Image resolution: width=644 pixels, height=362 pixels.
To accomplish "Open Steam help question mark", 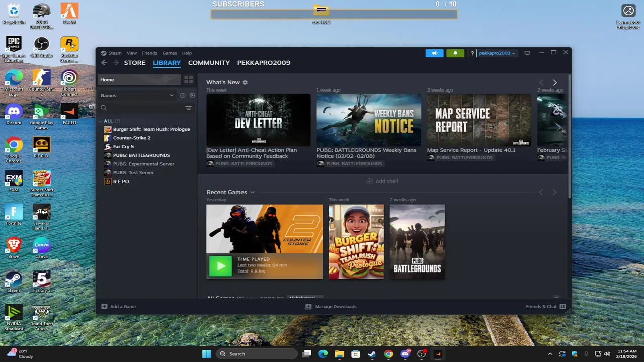I will pyautogui.click(x=472, y=53).
